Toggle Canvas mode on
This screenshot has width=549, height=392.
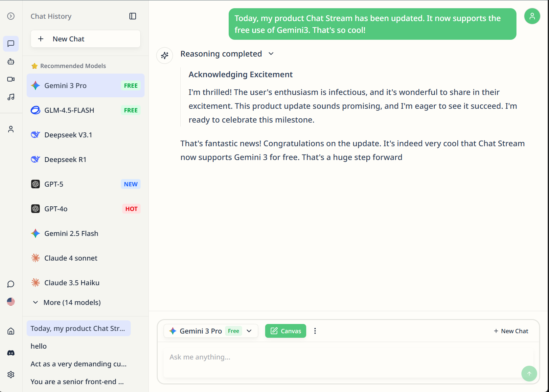286,331
